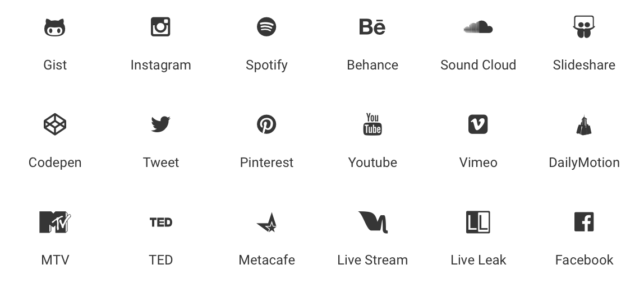Pick the Behance Be icon
The image size is (644, 297).
(372, 27)
